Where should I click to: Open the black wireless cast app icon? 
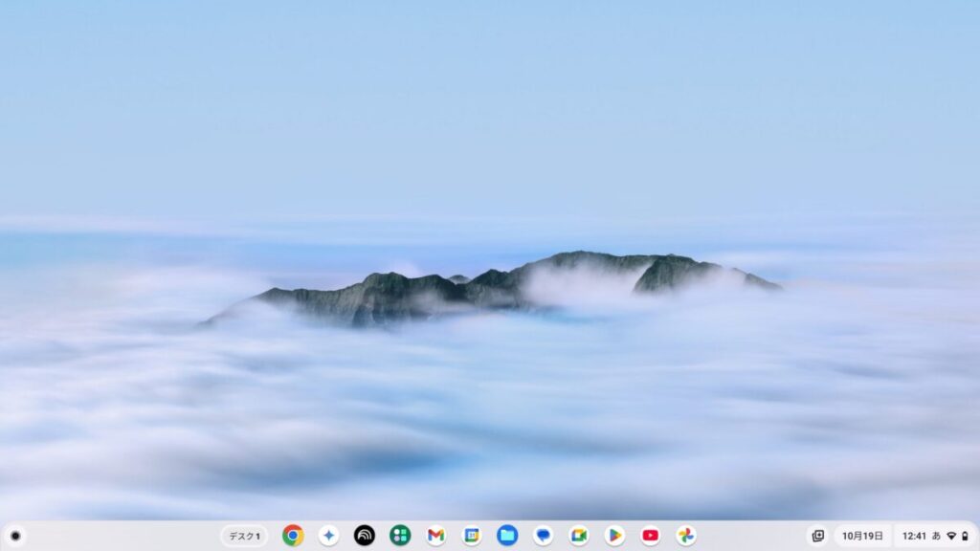365,536
